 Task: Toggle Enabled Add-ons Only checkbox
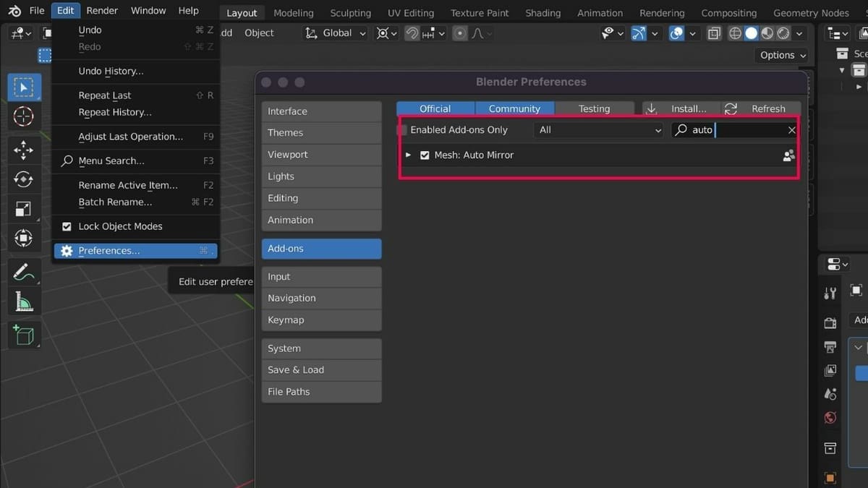(402, 130)
